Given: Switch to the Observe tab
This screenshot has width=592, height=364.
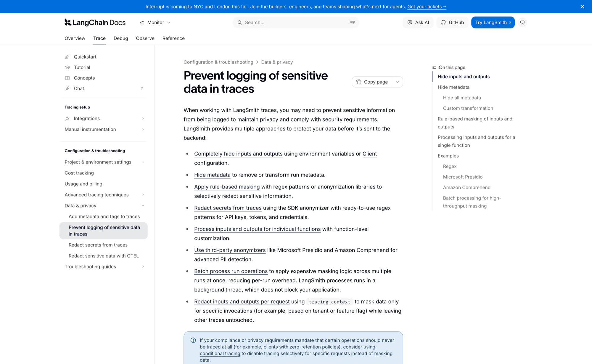Looking at the screenshot, I should pyautogui.click(x=145, y=38).
